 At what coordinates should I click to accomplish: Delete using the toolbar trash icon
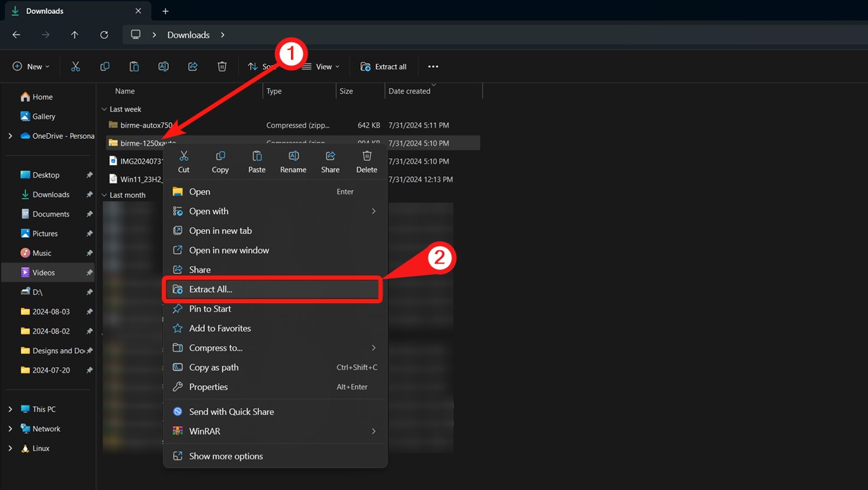pos(222,66)
